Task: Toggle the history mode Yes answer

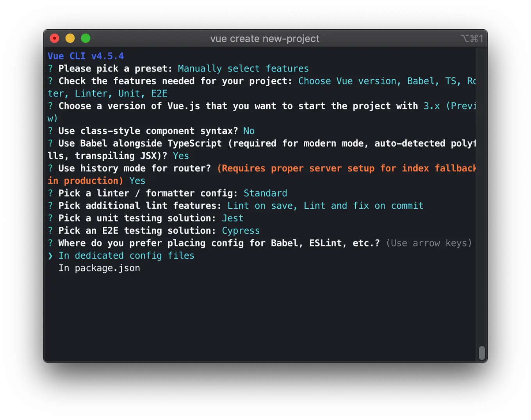Action: click(137, 181)
